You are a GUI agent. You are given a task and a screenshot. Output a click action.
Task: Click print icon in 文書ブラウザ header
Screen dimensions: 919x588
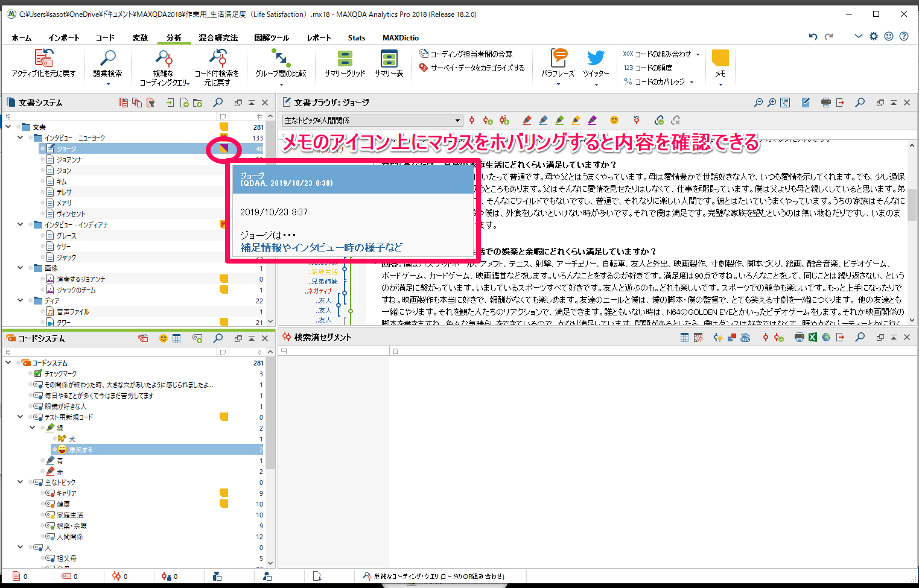click(x=826, y=103)
